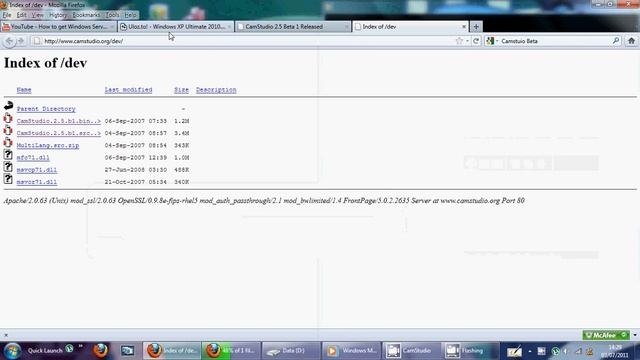Close the add-on bar with the x
This screenshot has width=640, height=360.
tap(6, 335)
